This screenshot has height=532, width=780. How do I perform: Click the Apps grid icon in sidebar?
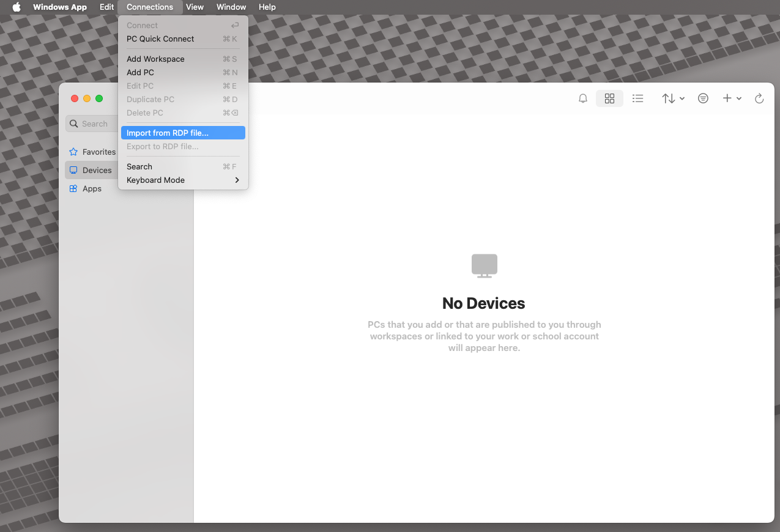(x=73, y=188)
